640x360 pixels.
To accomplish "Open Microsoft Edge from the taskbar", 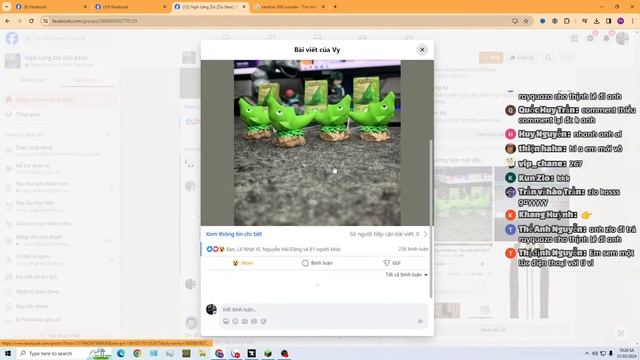I will coord(121,353).
